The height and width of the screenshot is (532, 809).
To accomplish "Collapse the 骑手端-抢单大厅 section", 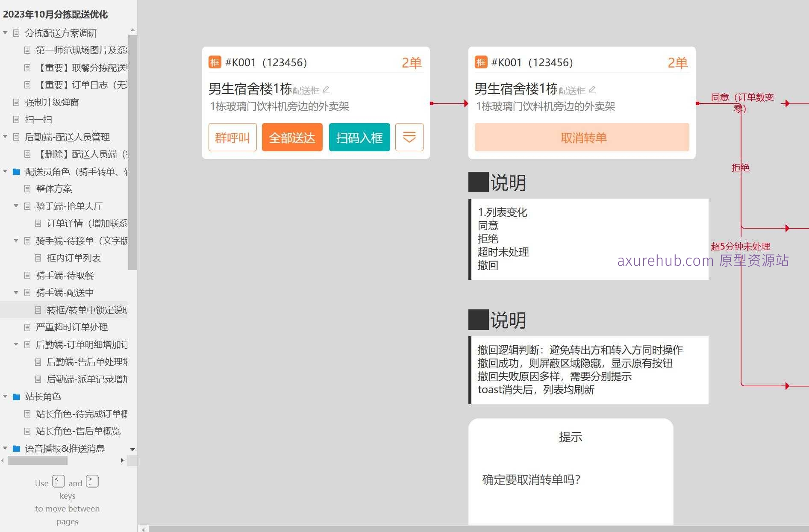I will (x=16, y=206).
